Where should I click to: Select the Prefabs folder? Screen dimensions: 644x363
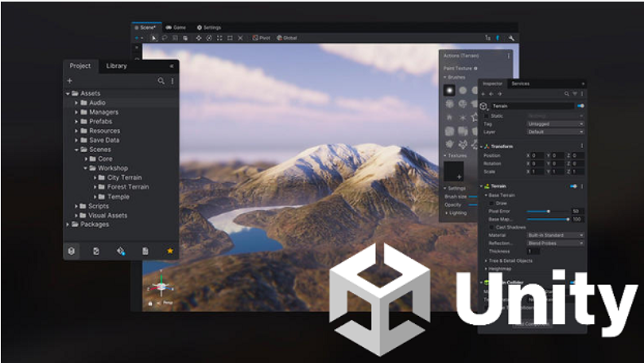coord(101,122)
